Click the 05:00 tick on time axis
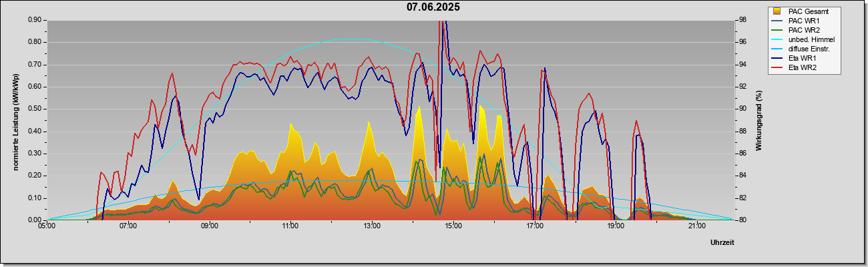 [47, 226]
